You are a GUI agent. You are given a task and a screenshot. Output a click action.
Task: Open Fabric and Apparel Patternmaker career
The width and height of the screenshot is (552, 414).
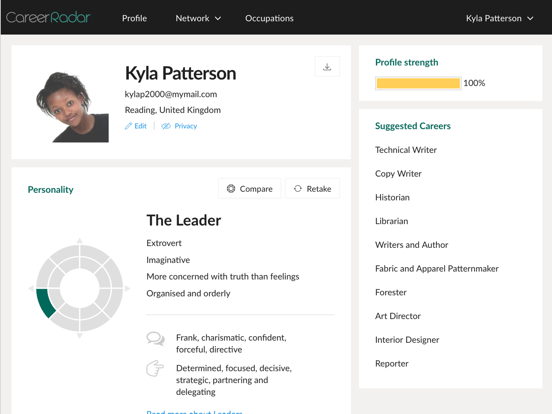(x=437, y=269)
